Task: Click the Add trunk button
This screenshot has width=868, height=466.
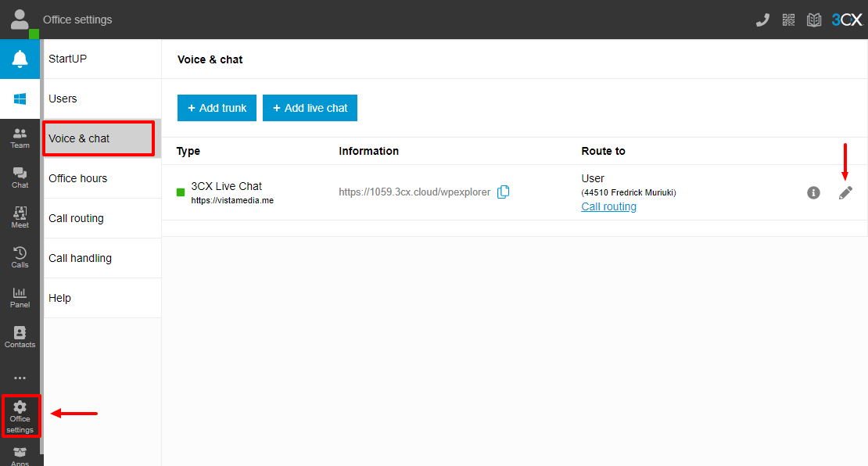Action: click(x=217, y=108)
